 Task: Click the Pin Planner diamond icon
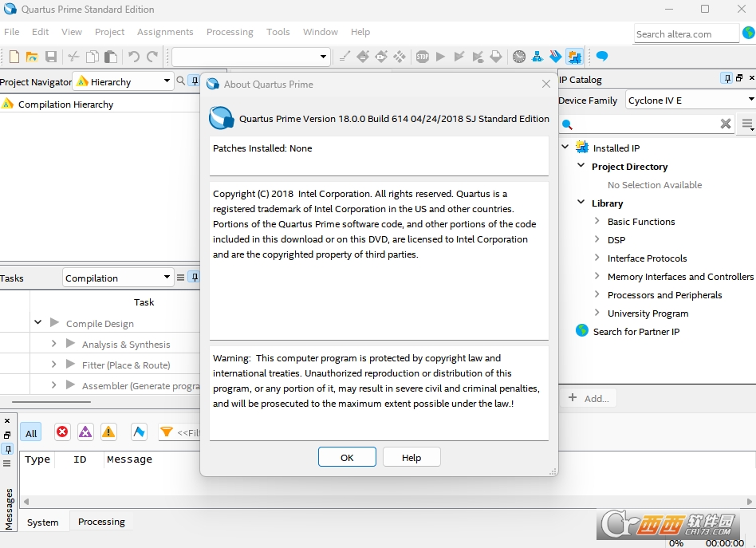(x=363, y=57)
